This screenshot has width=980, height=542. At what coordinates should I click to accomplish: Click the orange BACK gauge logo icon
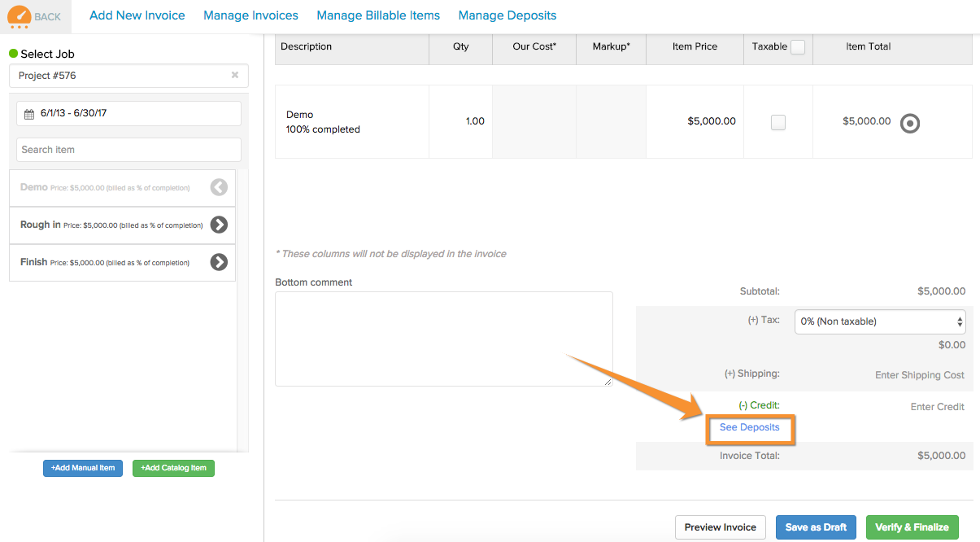(20, 16)
